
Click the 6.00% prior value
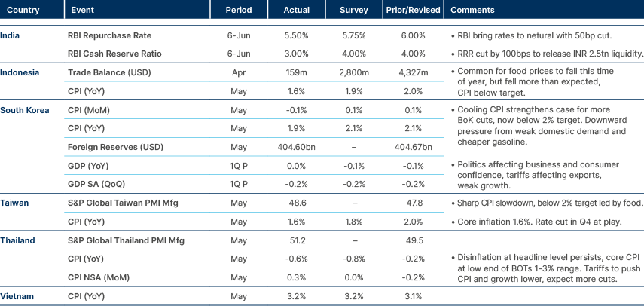pyautogui.click(x=414, y=35)
